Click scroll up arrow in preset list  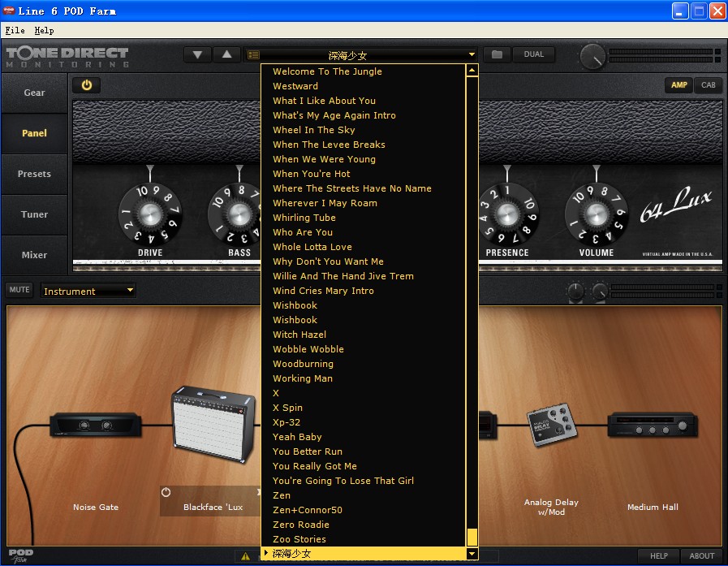(x=472, y=71)
